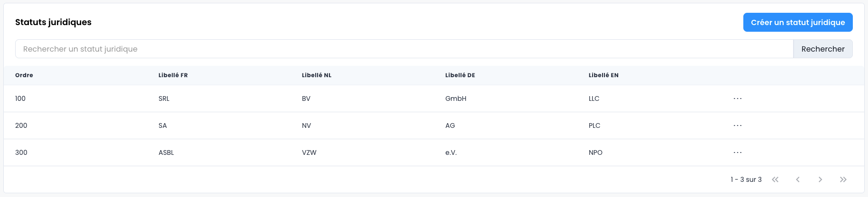The width and height of the screenshot is (868, 197).
Task: Focus the Rechercher un statut juridique field
Action: (x=404, y=49)
